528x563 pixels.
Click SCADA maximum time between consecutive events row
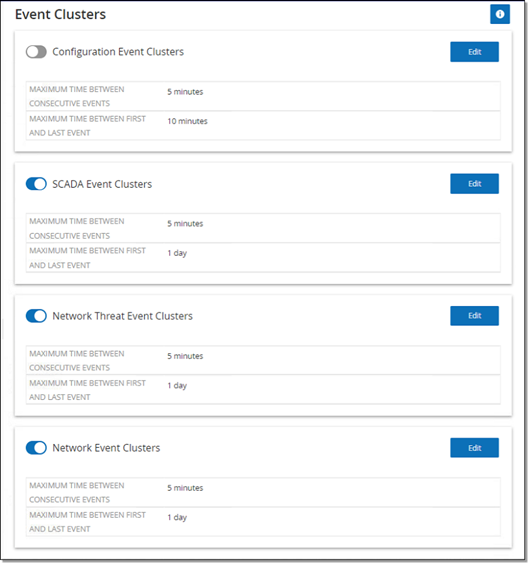click(263, 228)
